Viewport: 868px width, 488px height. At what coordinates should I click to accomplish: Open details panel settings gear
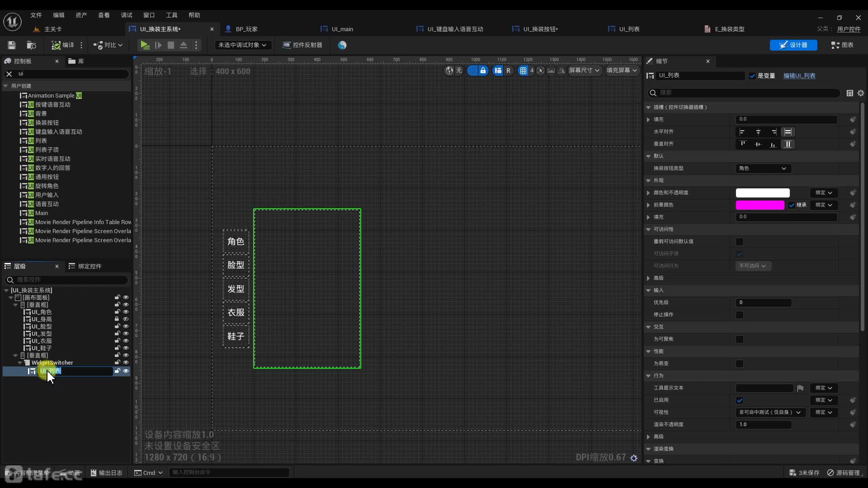[x=861, y=93]
